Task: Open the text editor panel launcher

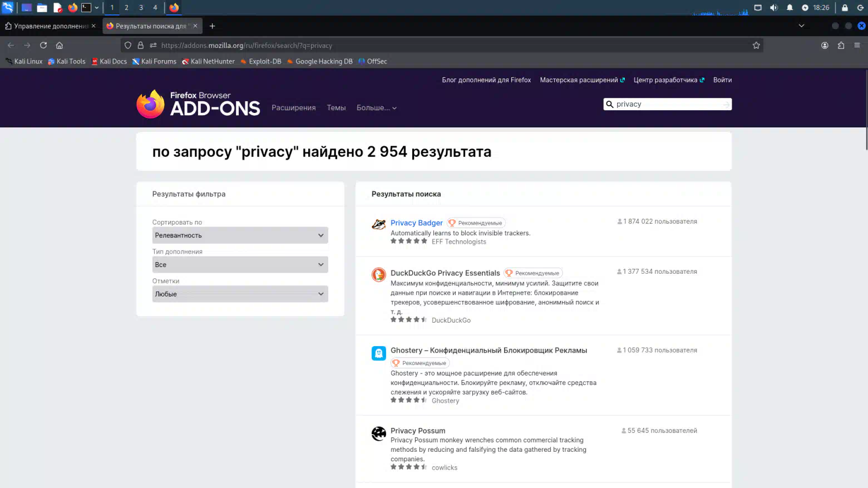Action: (x=57, y=8)
